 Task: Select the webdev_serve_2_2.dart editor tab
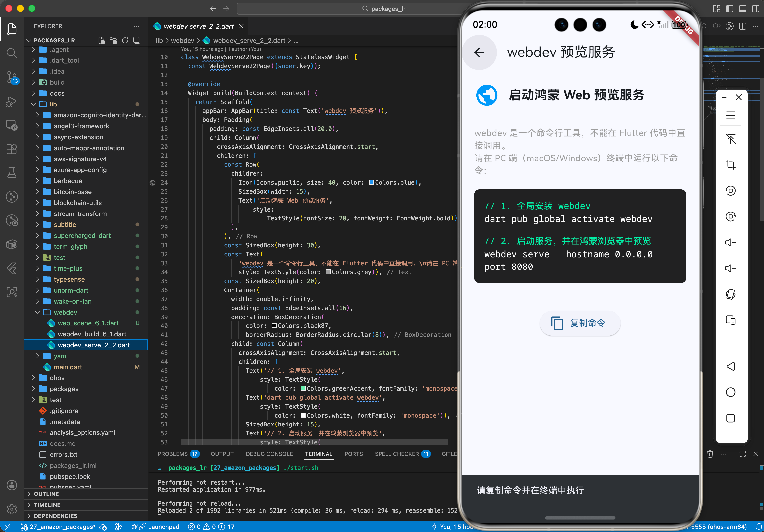point(199,26)
